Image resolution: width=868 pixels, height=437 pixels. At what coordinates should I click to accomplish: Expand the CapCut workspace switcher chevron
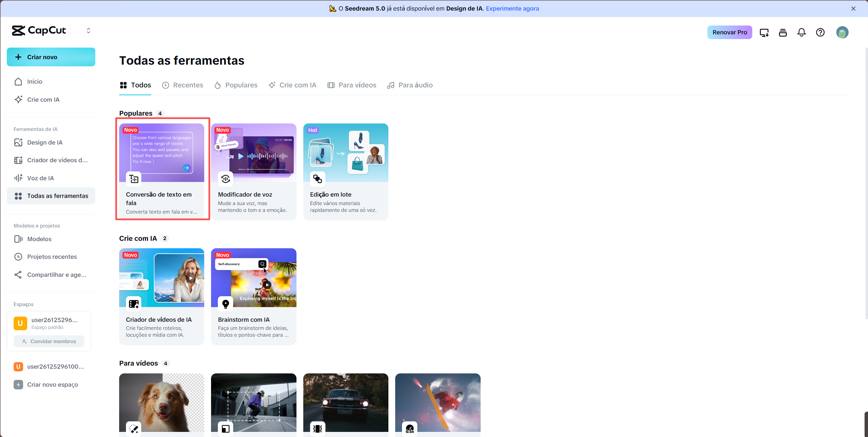coord(89,31)
